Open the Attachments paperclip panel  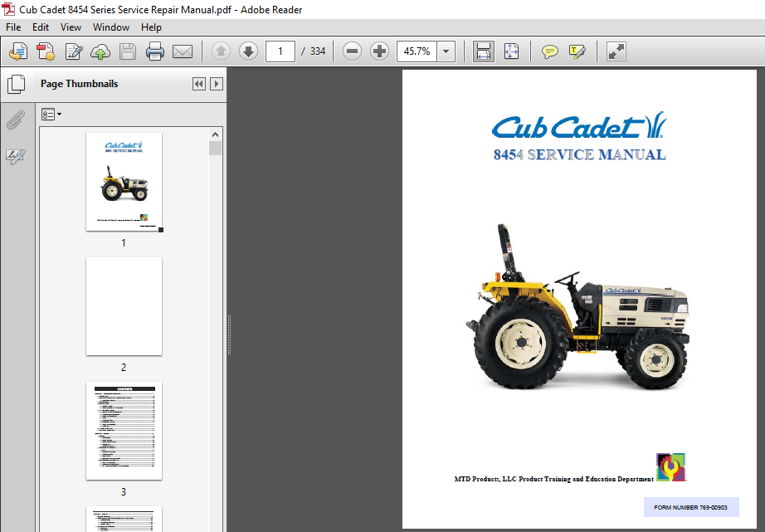tap(16, 120)
